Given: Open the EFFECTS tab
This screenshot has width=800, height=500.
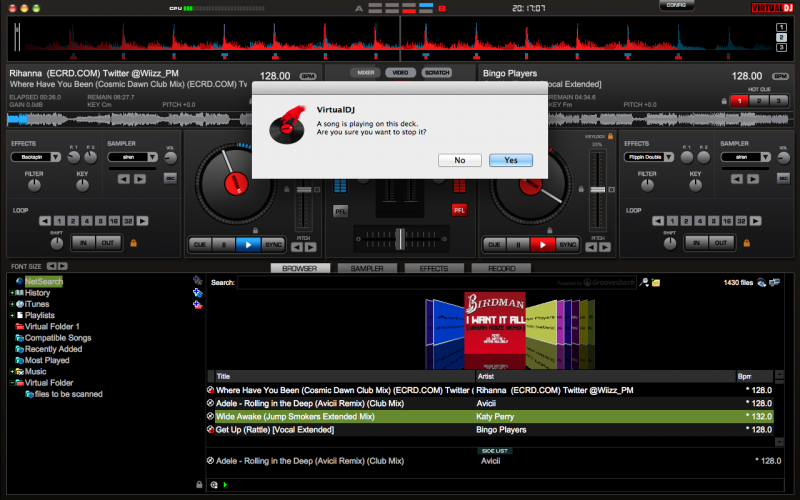Looking at the screenshot, I should tap(434, 268).
